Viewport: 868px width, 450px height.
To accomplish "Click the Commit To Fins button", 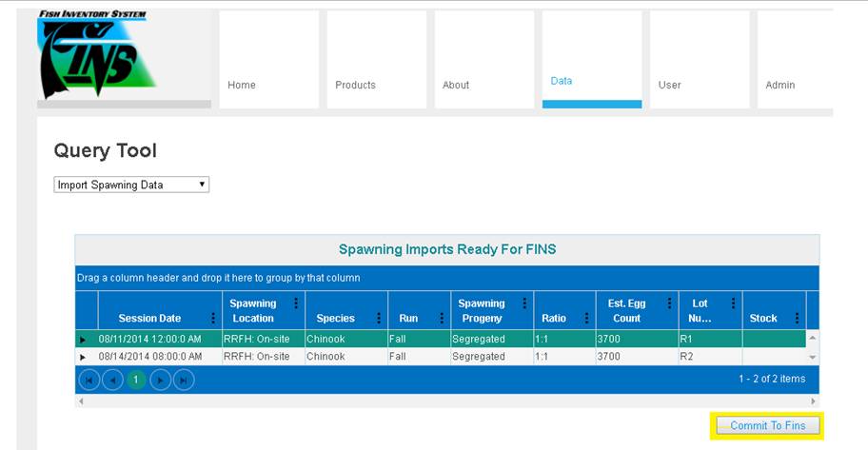I will pos(767,426).
